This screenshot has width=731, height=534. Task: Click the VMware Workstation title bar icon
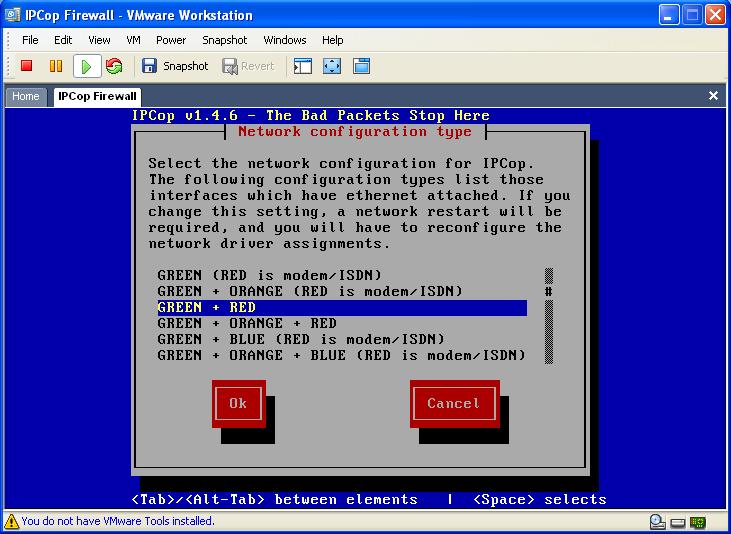13,15
